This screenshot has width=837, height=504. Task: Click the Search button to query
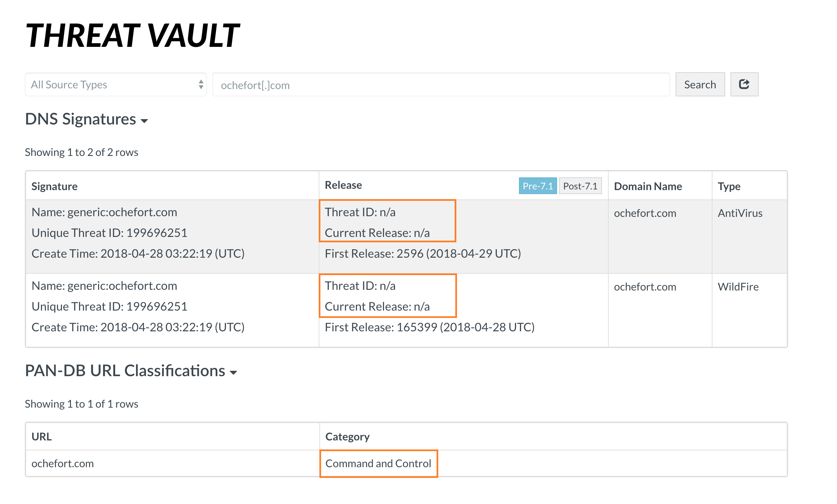[x=700, y=84]
